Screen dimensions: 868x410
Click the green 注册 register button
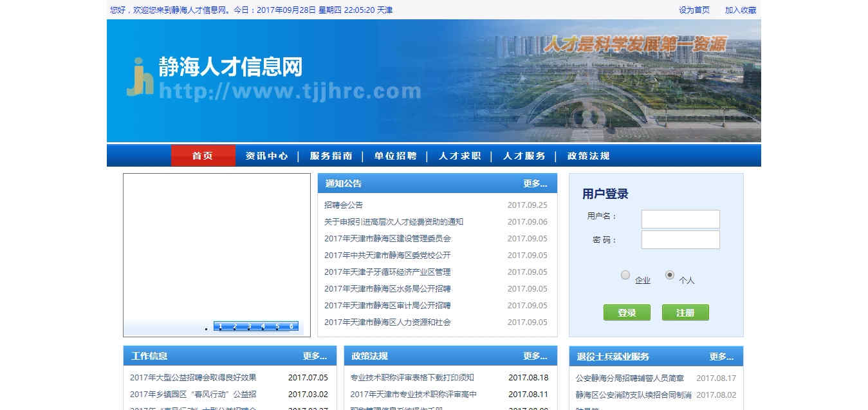click(x=685, y=312)
